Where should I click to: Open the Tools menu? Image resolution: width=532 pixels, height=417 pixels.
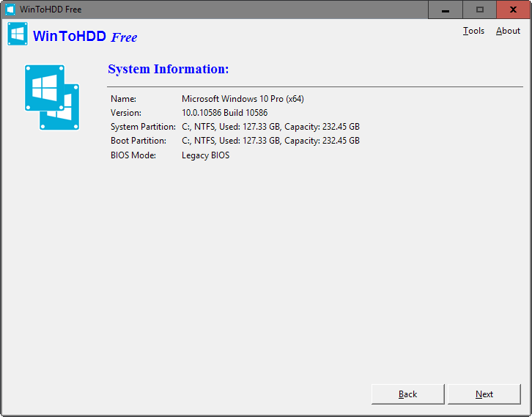(x=473, y=31)
